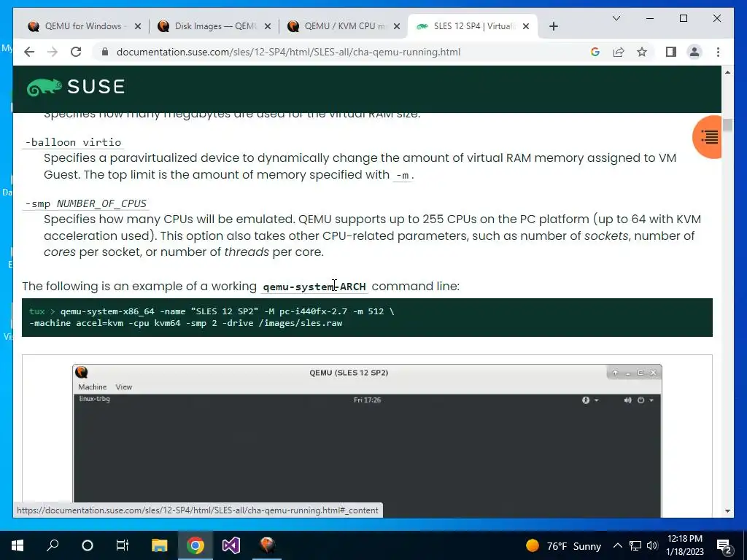747x560 pixels.
Task: Click the page scrollbar thumb
Action: click(x=727, y=125)
